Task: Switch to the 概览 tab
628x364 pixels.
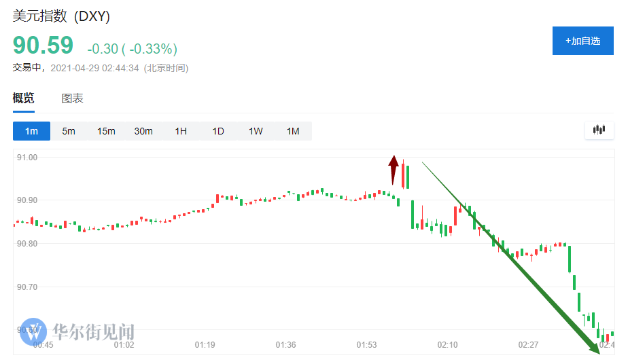Action: (23, 98)
